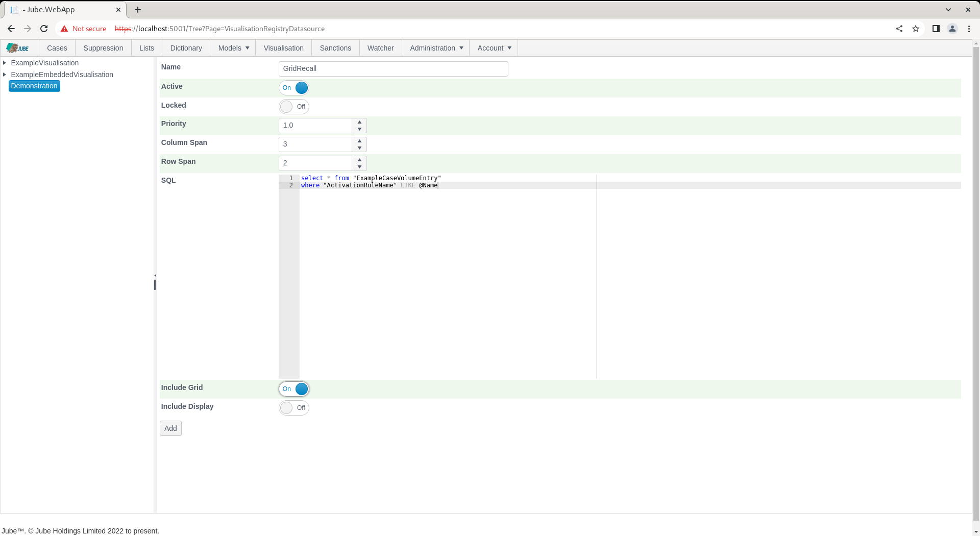Click SQL editor line number 1
Image resolution: width=980 pixels, height=536 pixels.
coord(291,178)
